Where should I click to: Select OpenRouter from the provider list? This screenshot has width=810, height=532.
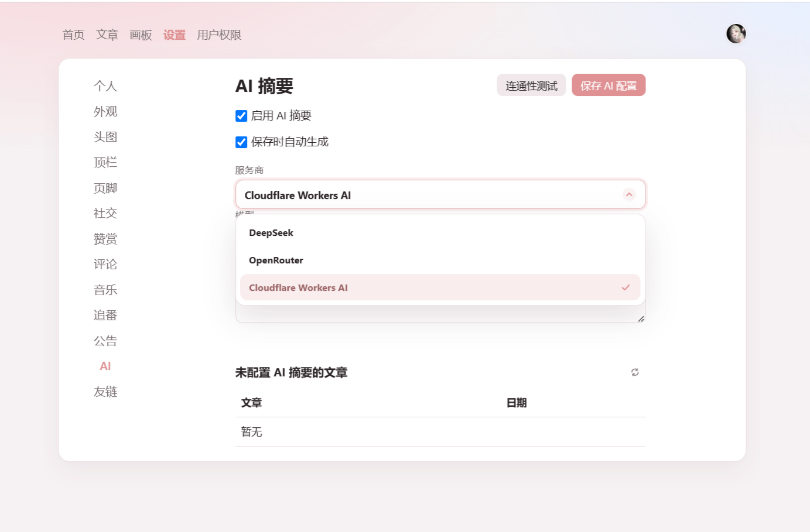tap(440, 260)
